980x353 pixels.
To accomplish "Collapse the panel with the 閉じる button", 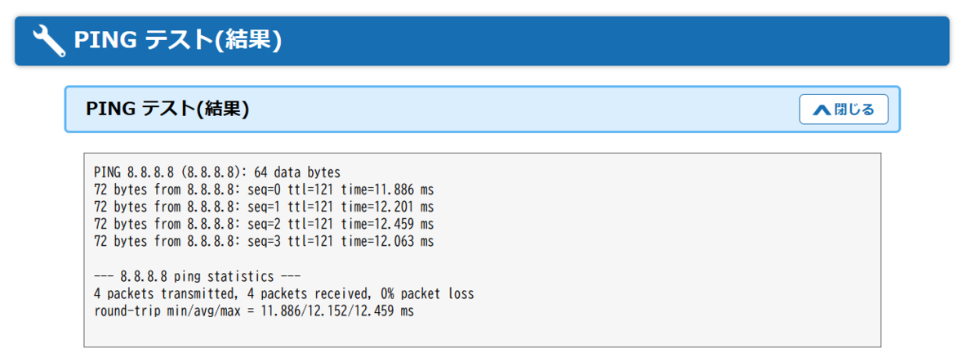I will coord(844,109).
